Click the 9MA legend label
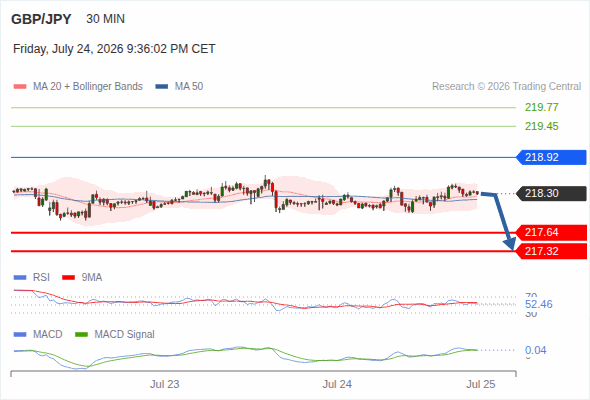Image resolution: width=590 pixels, height=400 pixels. (x=92, y=278)
